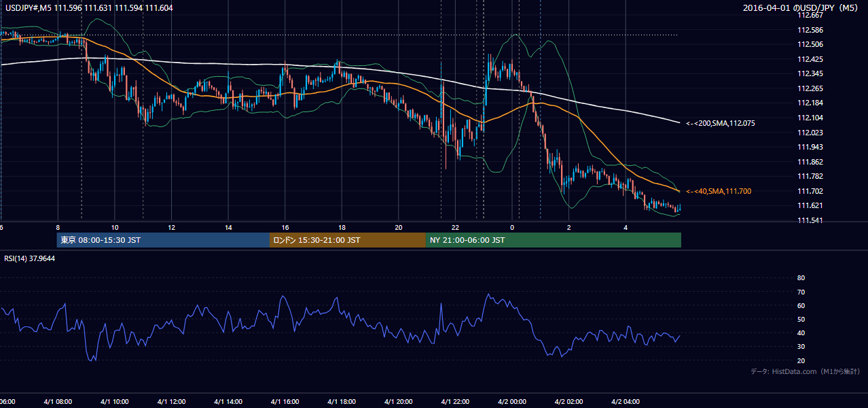The height and width of the screenshot is (408, 868).
Task: Click the RSI axis level 30
Action: pos(801,347)
